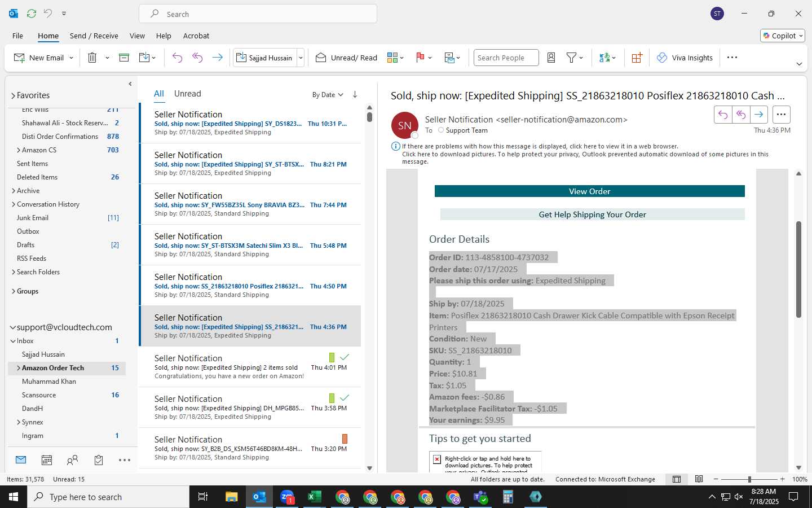812x508 pixels.
Task: Expand Conversation History folder
Action: (x=14, y=204)
